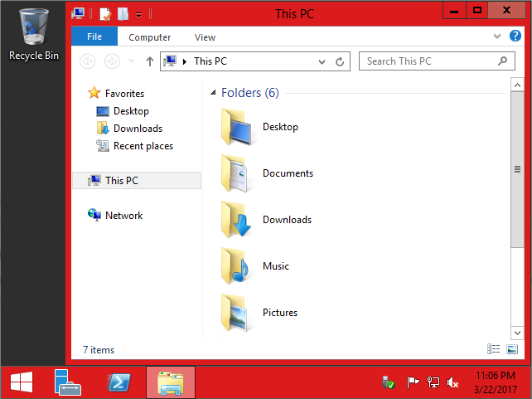
Task: Click the Documents folder name
Action: [x=288, y=173]
